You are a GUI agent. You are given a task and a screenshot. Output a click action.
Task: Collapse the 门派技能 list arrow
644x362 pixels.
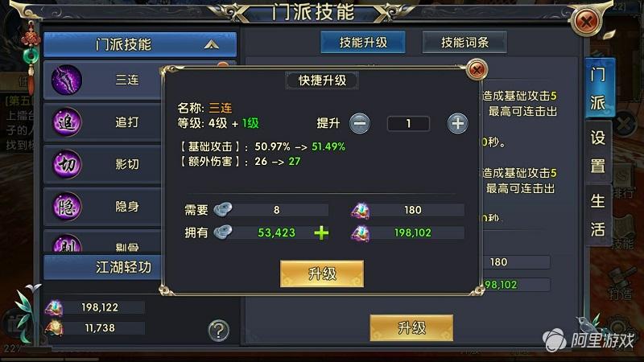pyautogui.click(x=212, y=44)
